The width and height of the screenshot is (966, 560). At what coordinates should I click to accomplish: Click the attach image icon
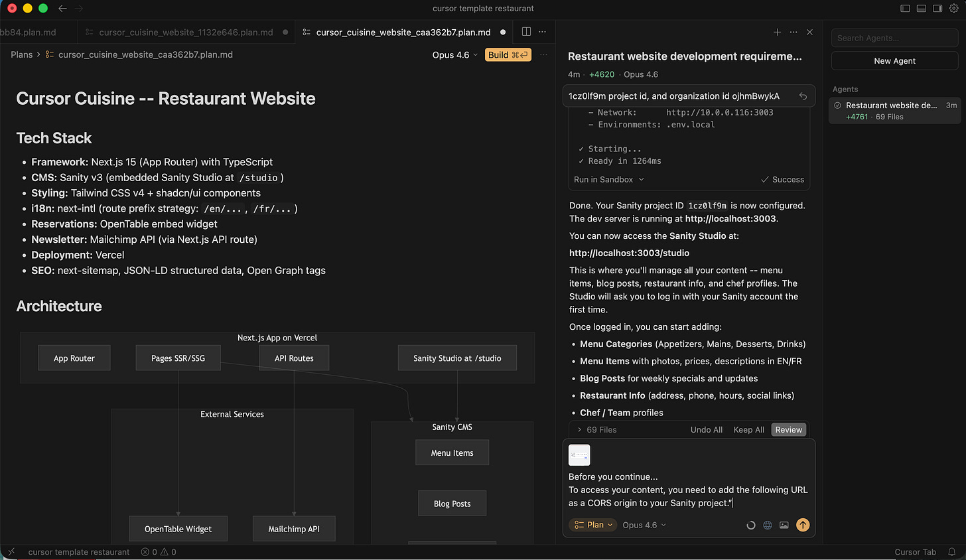click(784, 525)
